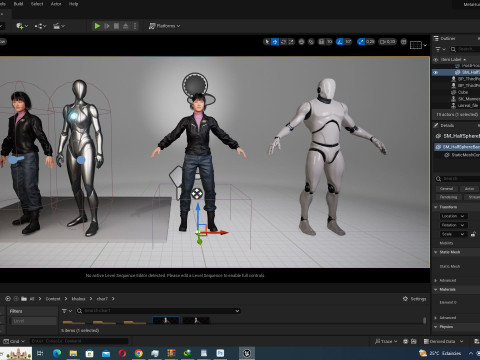The height and width of the screenshot is (360, 480).
Task: Open the Location dropdown in Transform
Action: click(x=453, y=216)
